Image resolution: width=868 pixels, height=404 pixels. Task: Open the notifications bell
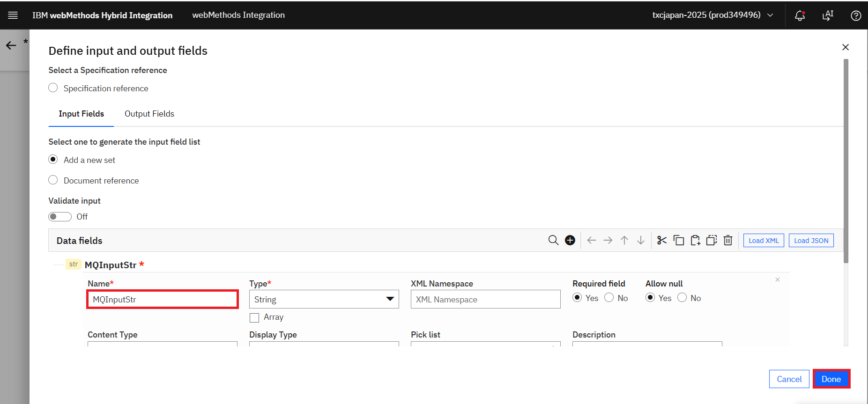[x=800, y=15]
